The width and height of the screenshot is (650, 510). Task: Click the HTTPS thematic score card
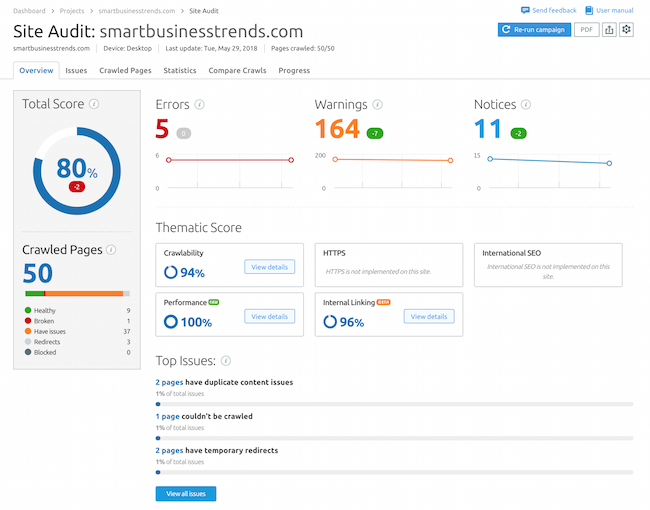(x=389, y=265)
